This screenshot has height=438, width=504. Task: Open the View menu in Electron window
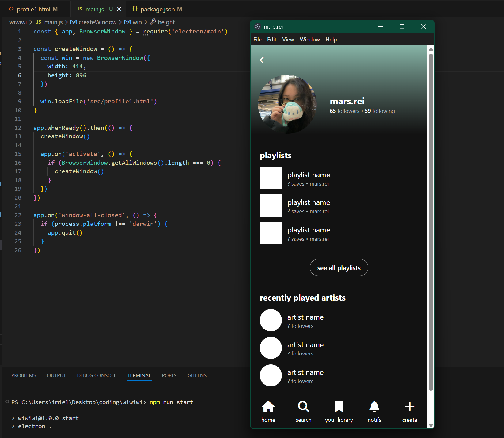pyautogui.click(x=288, y=40)
